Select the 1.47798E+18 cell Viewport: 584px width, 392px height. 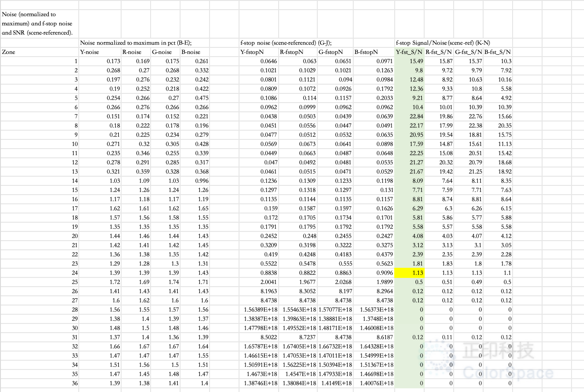[259, 328]
